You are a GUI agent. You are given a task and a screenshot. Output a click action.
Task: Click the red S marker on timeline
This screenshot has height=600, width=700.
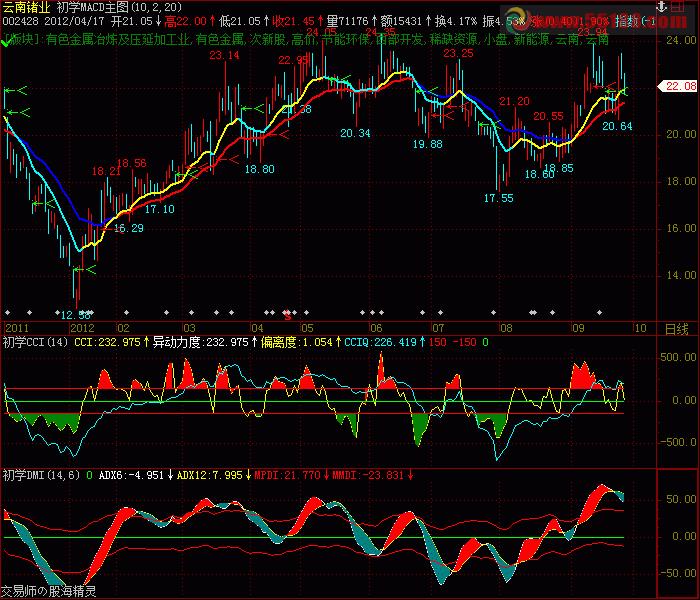click(x=288, y=317)
